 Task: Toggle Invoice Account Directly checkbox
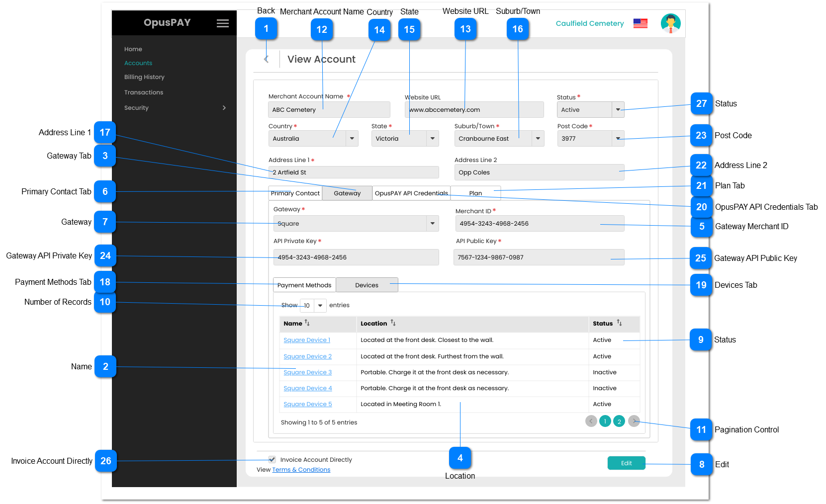click(272, 460)
